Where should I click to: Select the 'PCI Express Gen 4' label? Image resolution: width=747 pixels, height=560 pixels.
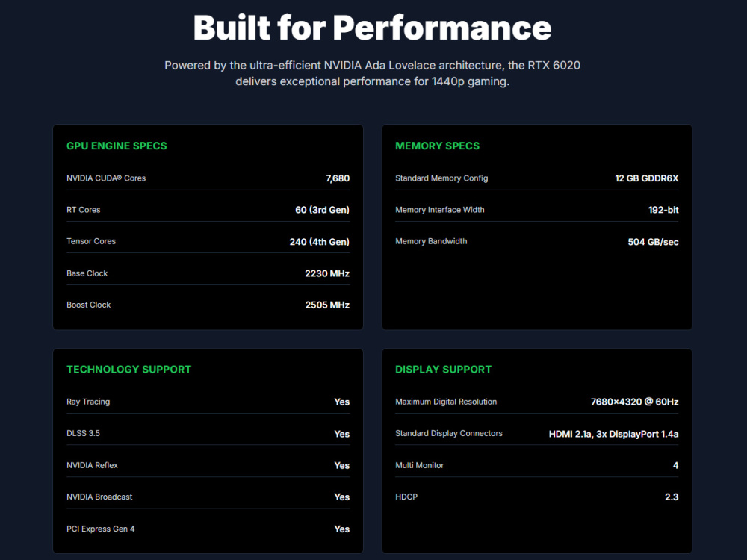tap(101, 529)
